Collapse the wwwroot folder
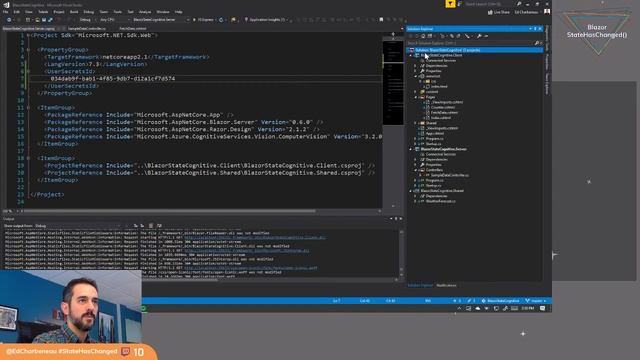Image resolution: width=640 pixels, height=360 pixels. click(x=416, y=76)
